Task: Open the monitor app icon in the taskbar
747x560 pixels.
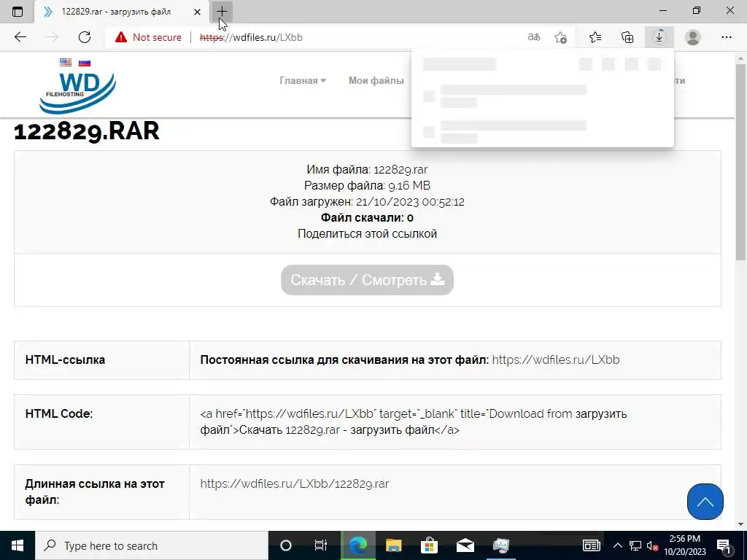Action: [x=500, y=545]
